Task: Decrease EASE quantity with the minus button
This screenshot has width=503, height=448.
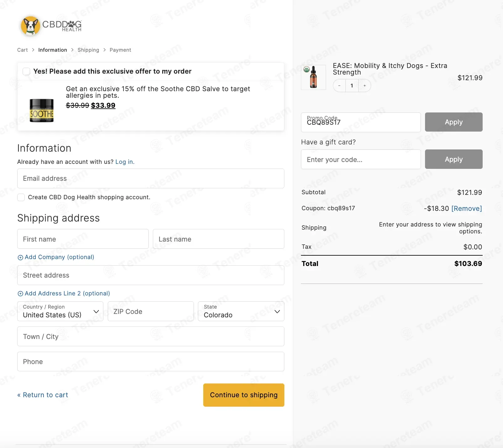Action: [339, 86]
